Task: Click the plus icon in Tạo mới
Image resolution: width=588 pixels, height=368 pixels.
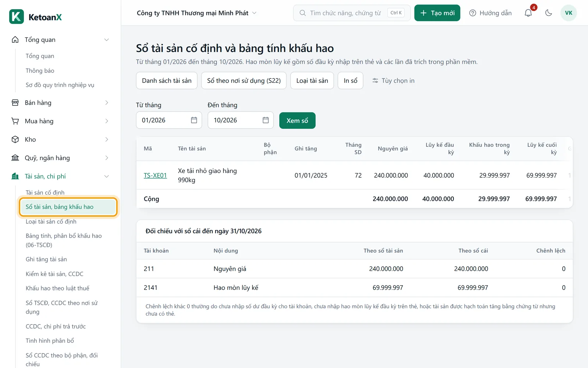Action: coord(423,13)
